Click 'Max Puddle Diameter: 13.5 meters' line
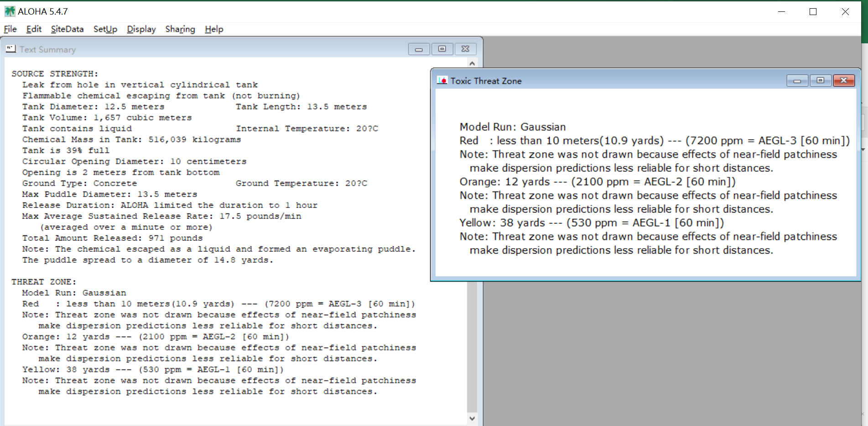Viewport: 868px width, 426px height. click(x=110, y=194)
